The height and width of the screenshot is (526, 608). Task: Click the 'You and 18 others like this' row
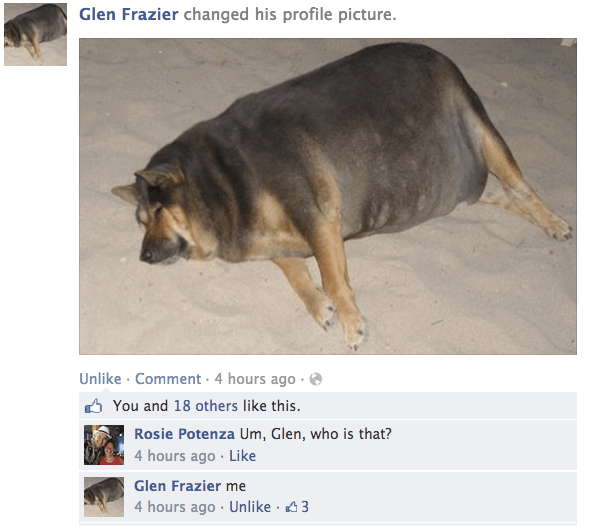click(328, 406)
